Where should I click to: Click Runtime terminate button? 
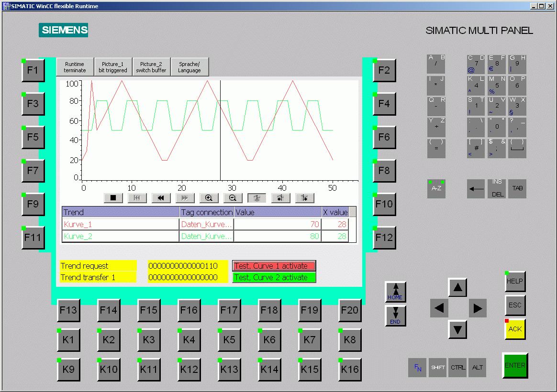tap(75, 67)
